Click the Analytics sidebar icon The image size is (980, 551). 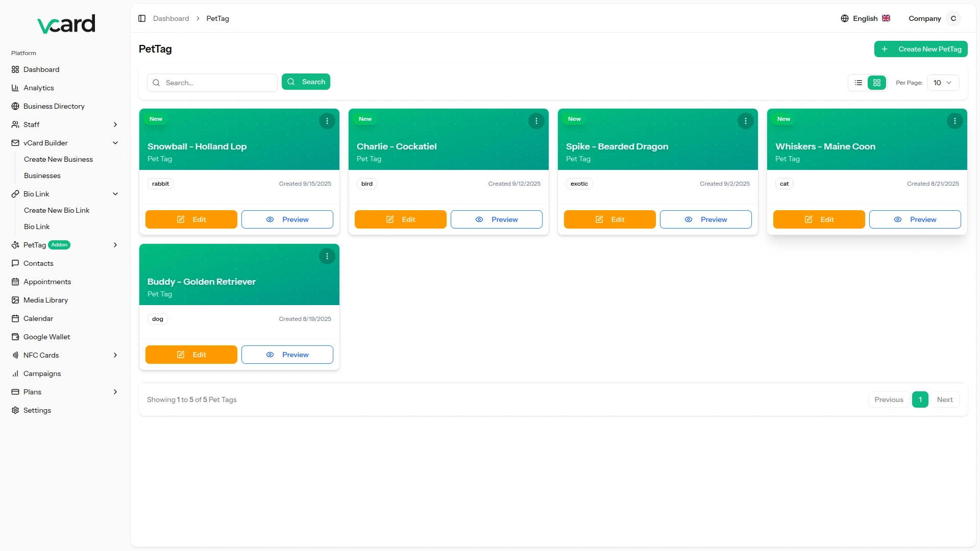15,88
